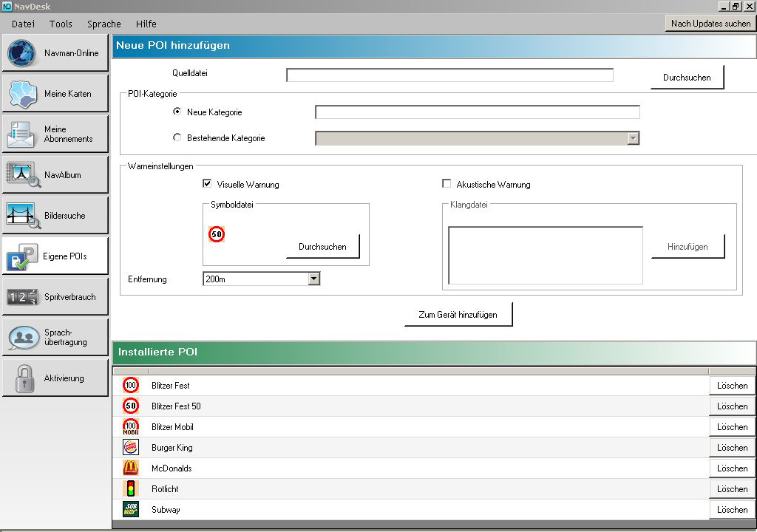
Task: Open the Navman-Online globe icon
Action: coord(22,53)
